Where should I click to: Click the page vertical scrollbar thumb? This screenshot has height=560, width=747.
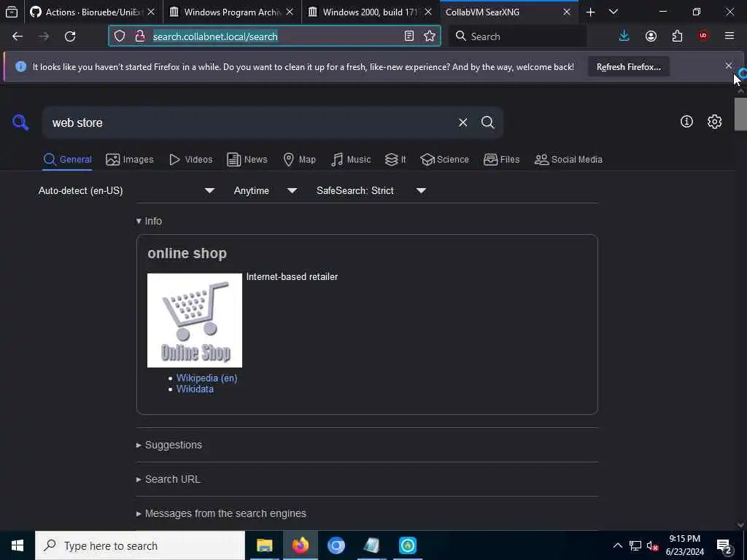click(740, 114)
